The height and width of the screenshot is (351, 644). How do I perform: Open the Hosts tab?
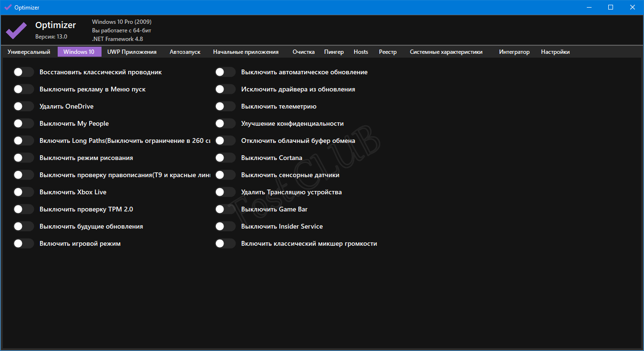click(x=361, y=52)
